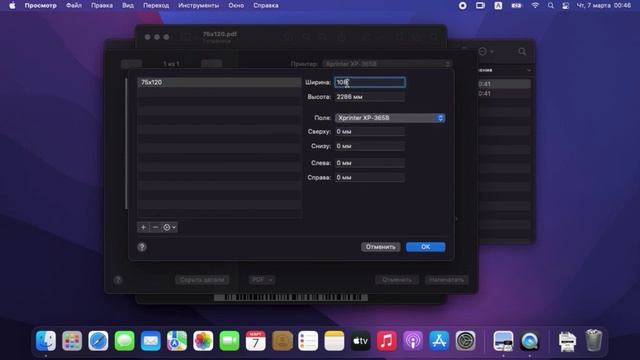This screenshot has width=640, height=360.
Task: Open the Окно menu
Action: [236, 6]
